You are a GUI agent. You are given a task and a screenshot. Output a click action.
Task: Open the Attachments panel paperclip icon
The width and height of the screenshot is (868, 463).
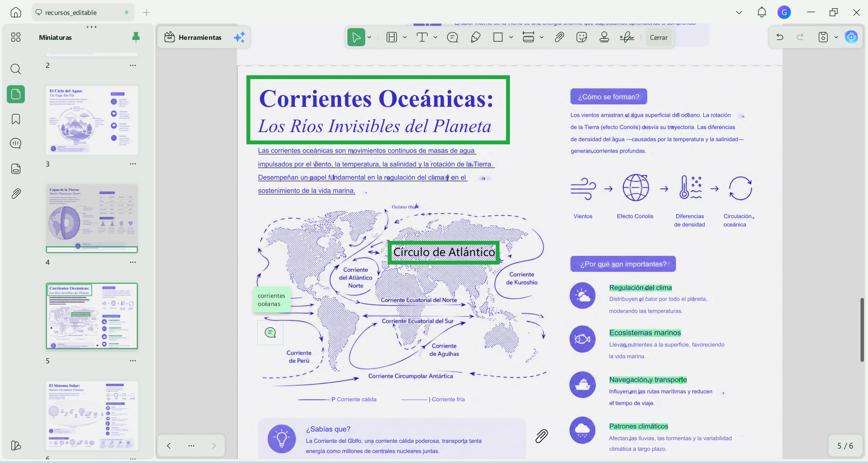click(16, 194)
